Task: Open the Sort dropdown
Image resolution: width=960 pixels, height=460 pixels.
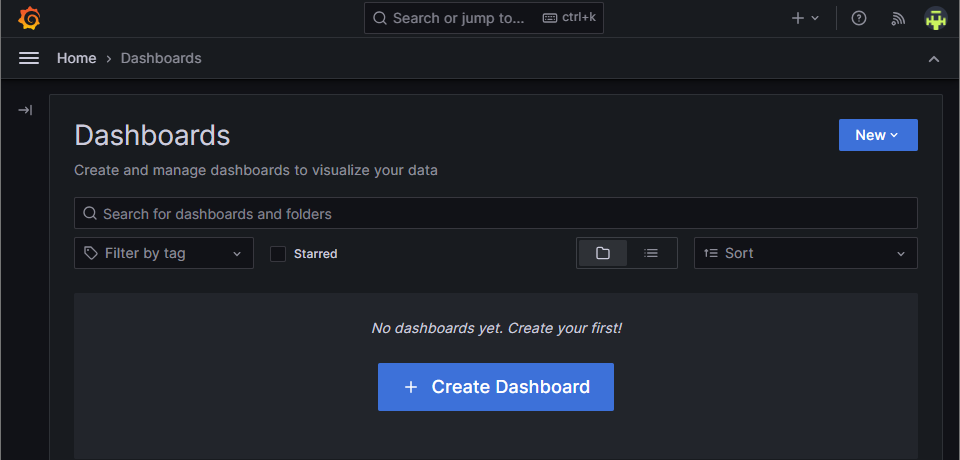Action: 806,253
